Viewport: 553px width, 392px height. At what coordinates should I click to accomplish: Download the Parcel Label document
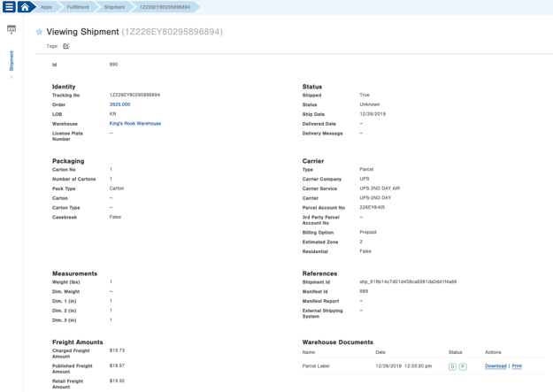click(495, 366)
